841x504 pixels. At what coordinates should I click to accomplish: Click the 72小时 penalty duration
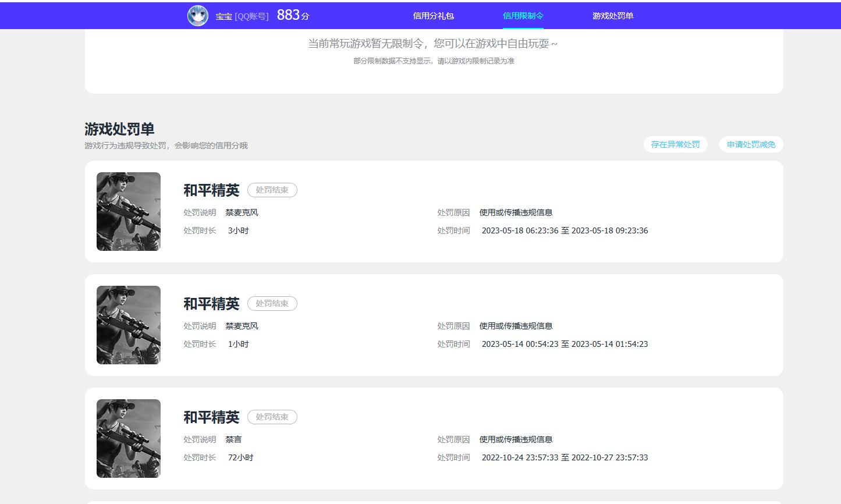[240, 457]
